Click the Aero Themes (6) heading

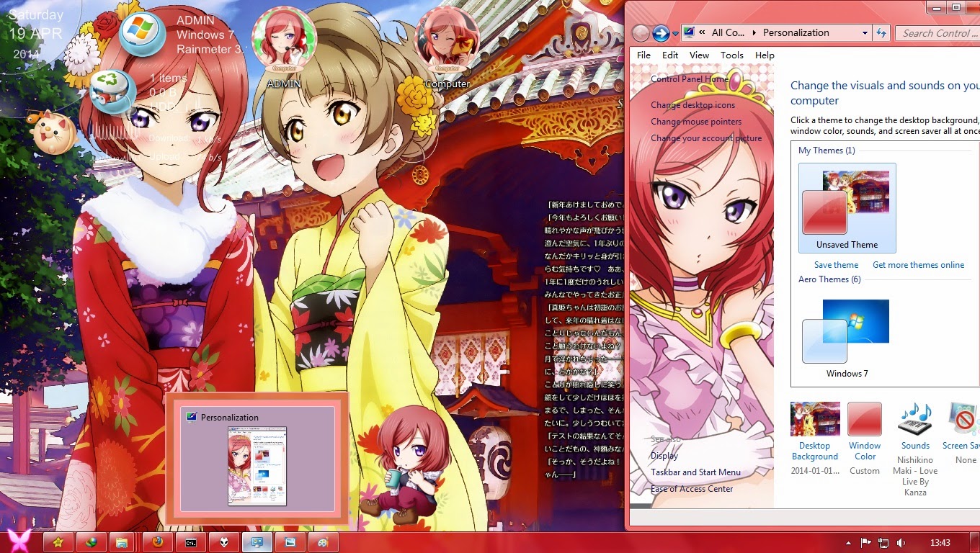pyautogui.click(x=829, y=279)
